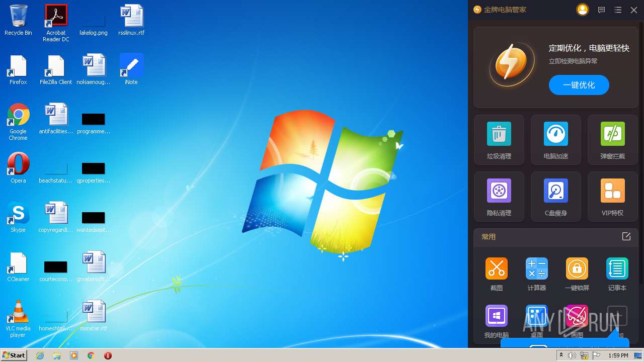Select the VLC media player shortcut
The height and width of the screenshot is (362, 644).
(x=18, y=319)
